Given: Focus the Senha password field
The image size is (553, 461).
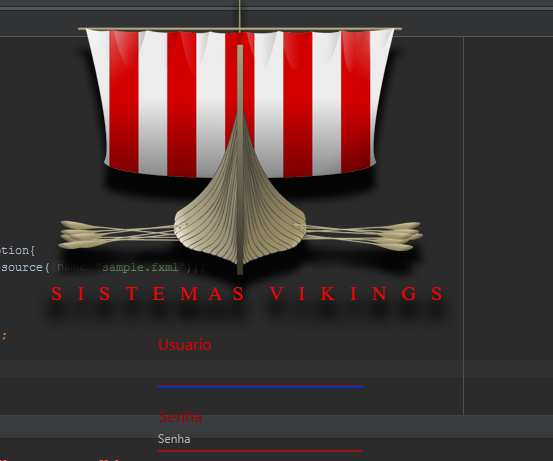Looking at the screenshot, I should 260,439.
